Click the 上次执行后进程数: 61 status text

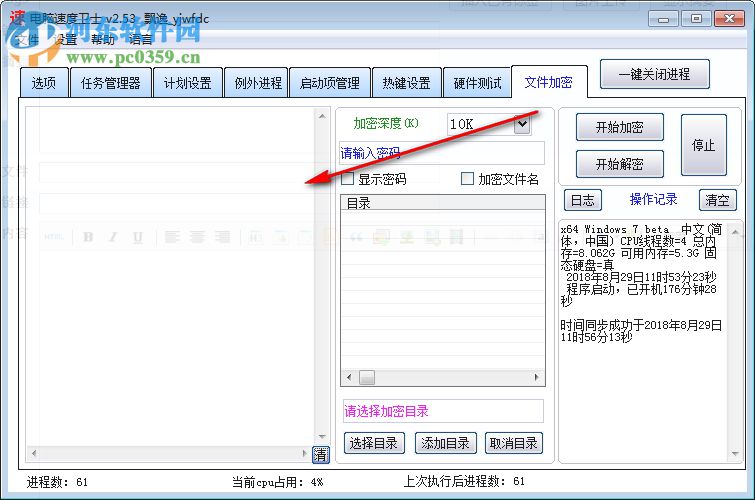click(x=464, y=481)
